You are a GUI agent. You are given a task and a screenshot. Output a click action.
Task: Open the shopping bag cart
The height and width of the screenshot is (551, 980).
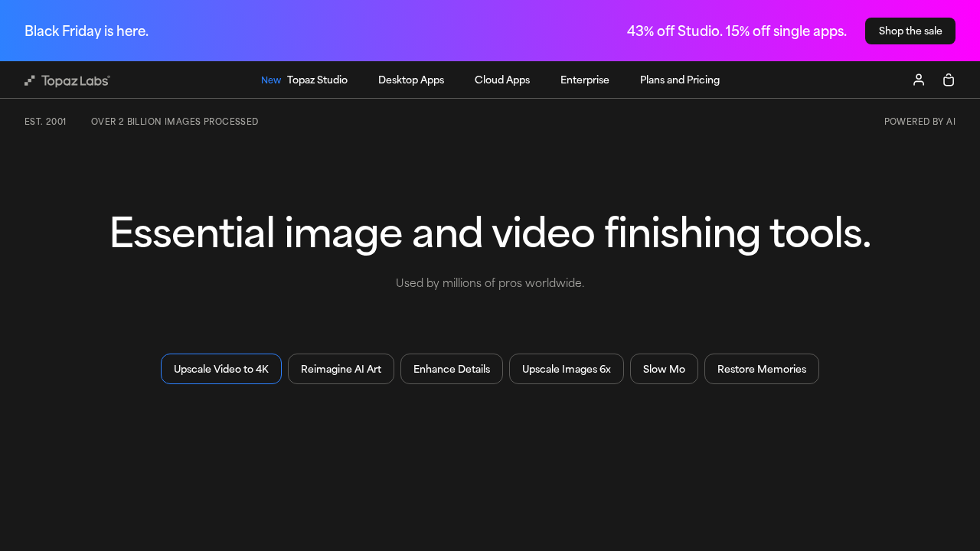click(948, 79)
